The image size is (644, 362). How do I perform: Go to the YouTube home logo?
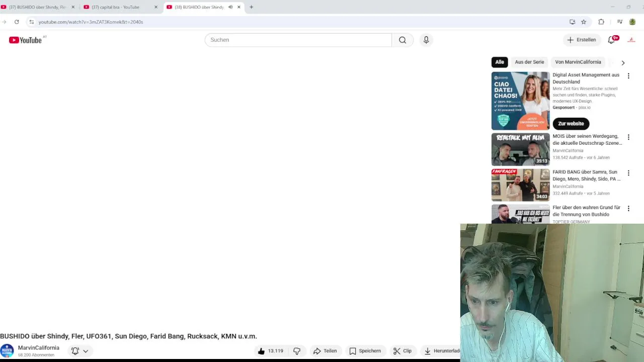[x=25, y=40]
